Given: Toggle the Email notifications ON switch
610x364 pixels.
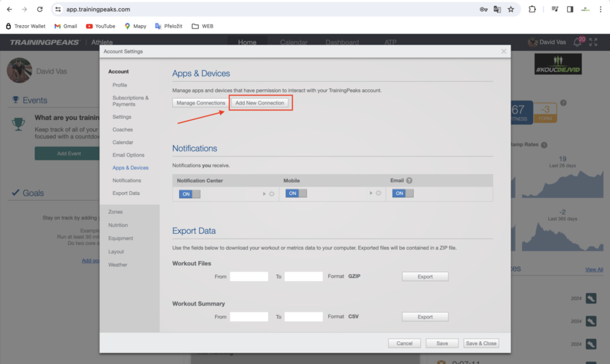Looking at the screenshot, I should click(x=402, y=193).
